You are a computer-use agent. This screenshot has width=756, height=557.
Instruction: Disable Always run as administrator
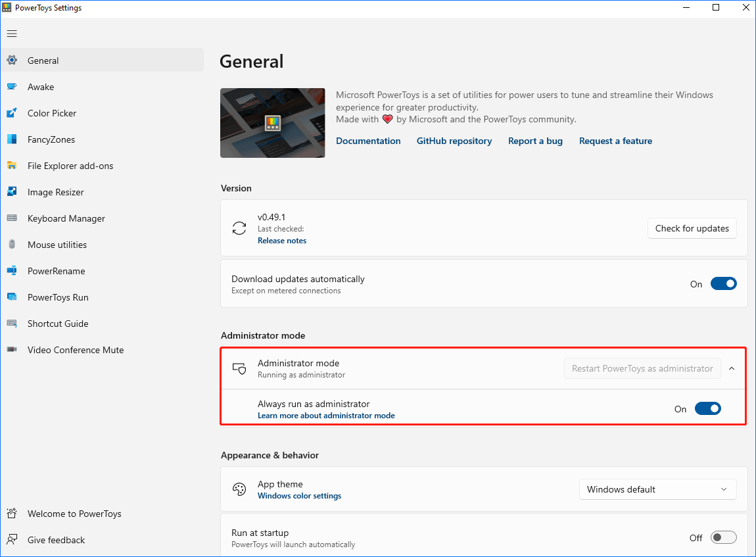coord(708,408)
